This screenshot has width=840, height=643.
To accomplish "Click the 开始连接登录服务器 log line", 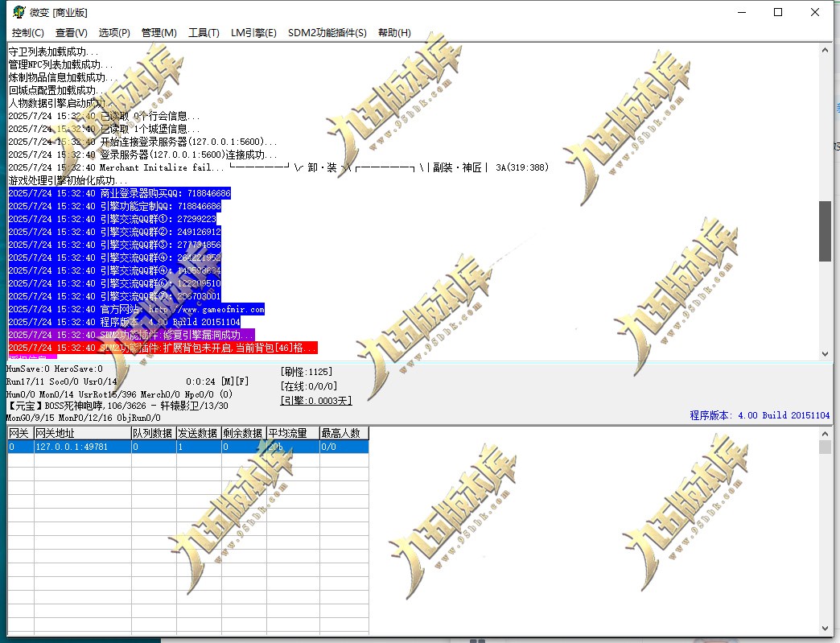I will pyautogui.click(x=142, y=142).
